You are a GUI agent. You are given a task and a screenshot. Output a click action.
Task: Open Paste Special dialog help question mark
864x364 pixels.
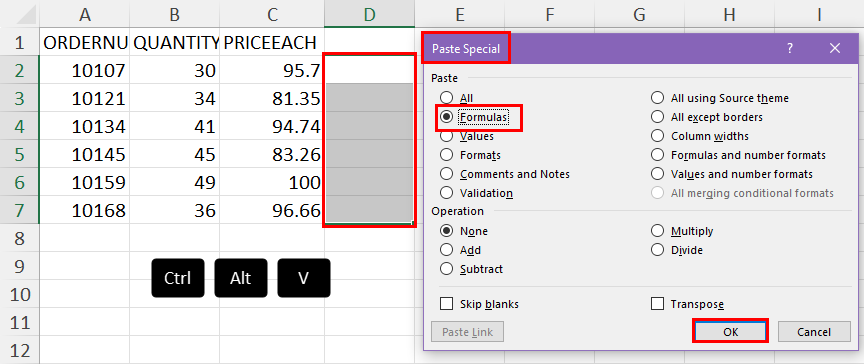point(790,48)
